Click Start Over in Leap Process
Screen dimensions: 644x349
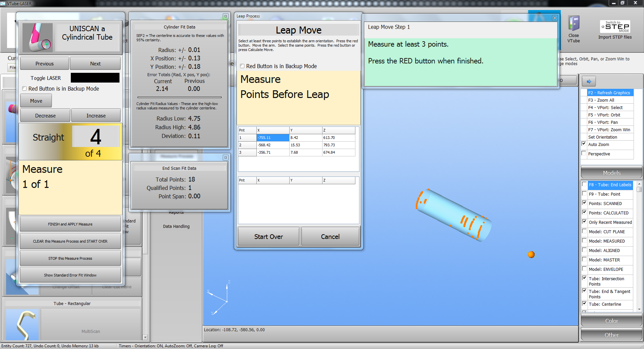[x=268, y=237]
